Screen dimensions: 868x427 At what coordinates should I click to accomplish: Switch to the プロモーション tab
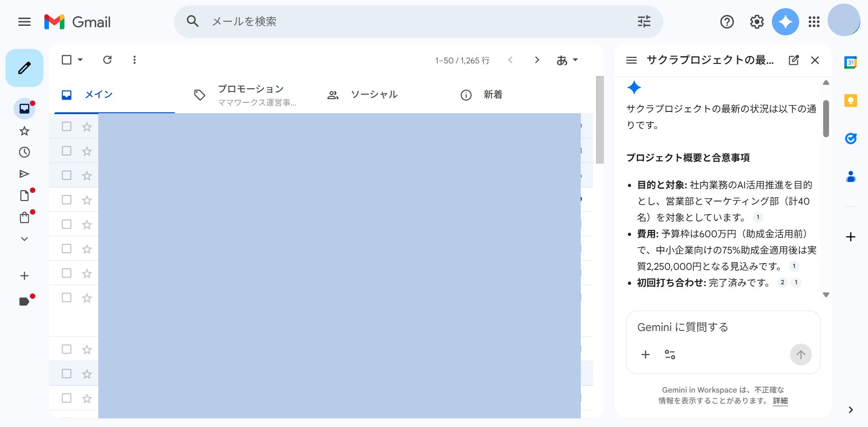pos(250,94)
